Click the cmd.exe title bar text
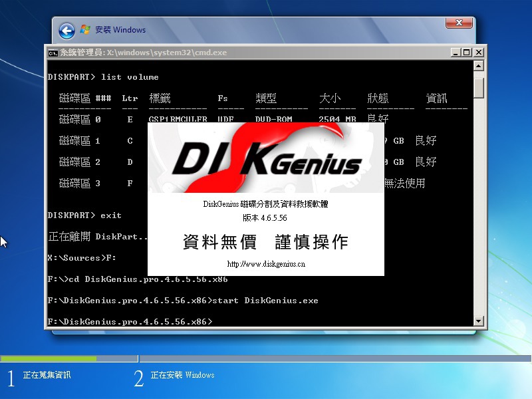The image size is (532, 399). (144, 53)
